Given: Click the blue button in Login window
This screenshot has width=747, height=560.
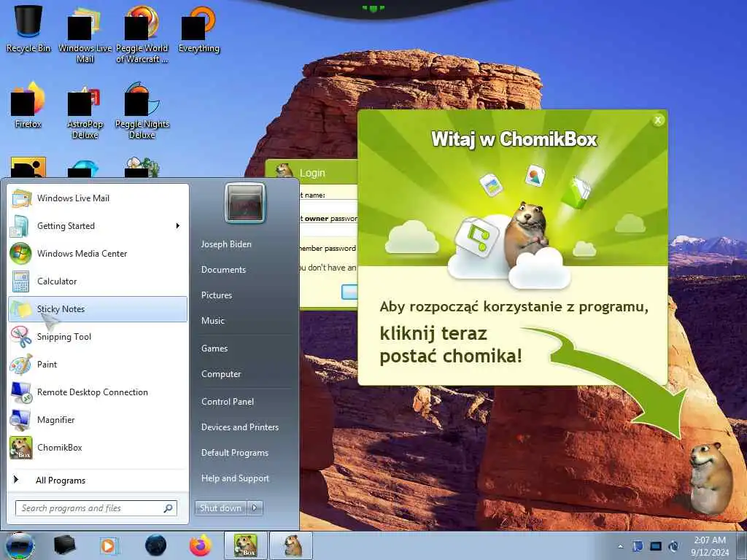Looking at the screenshot, I should 349,292.
